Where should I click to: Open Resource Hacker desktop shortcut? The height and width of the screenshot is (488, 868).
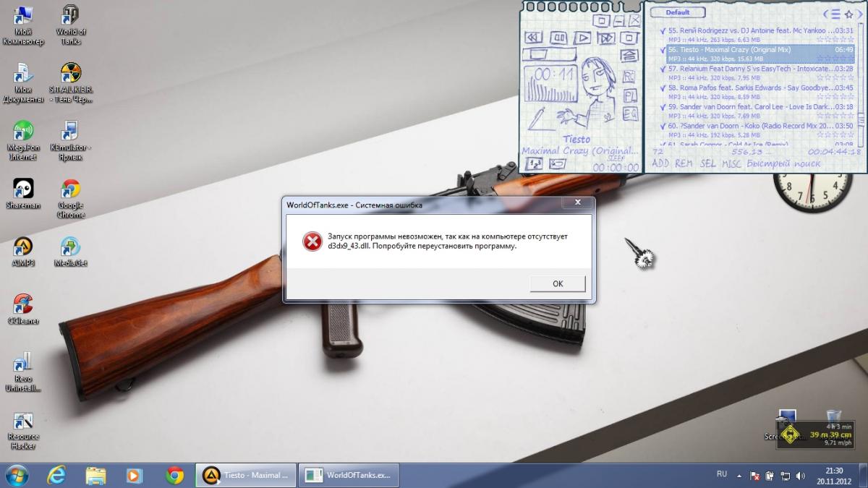point(23,431)
